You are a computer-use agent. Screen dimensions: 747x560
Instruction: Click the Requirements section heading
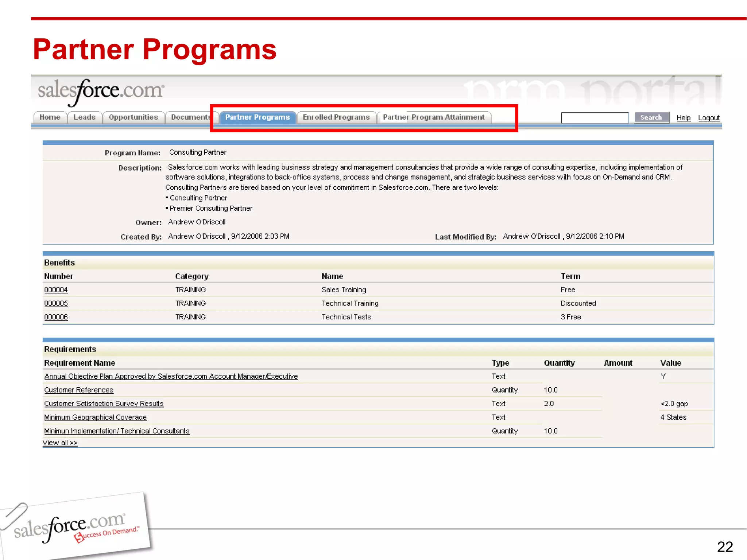(x=70, y=349)
